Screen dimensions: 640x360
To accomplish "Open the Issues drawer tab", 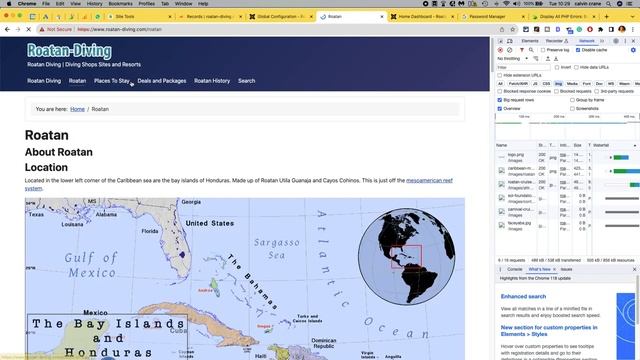I will (x=566, y=269).
